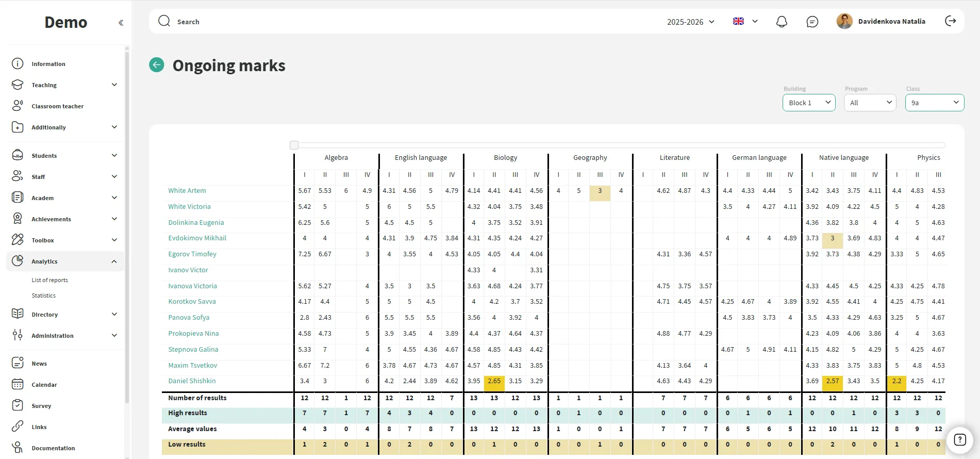980x459 pixels.
Task: Click the search magnifier icon
Action: (164, 21)
